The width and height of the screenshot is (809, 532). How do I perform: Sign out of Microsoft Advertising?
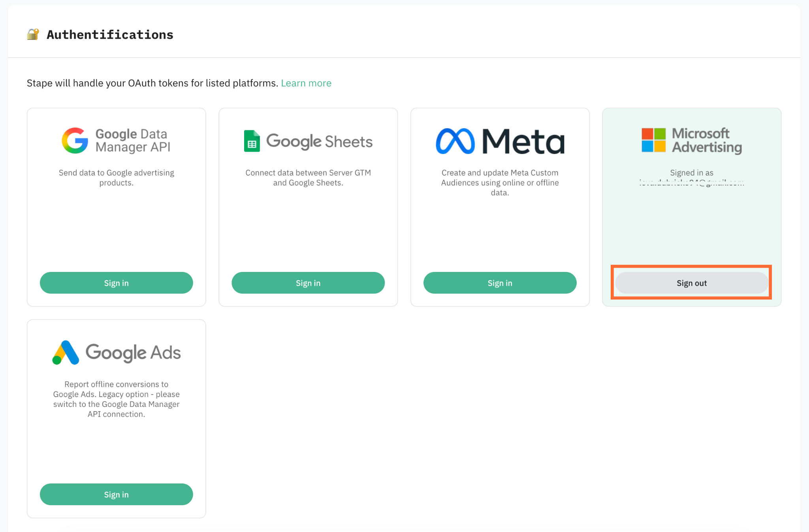pos(692,283)
